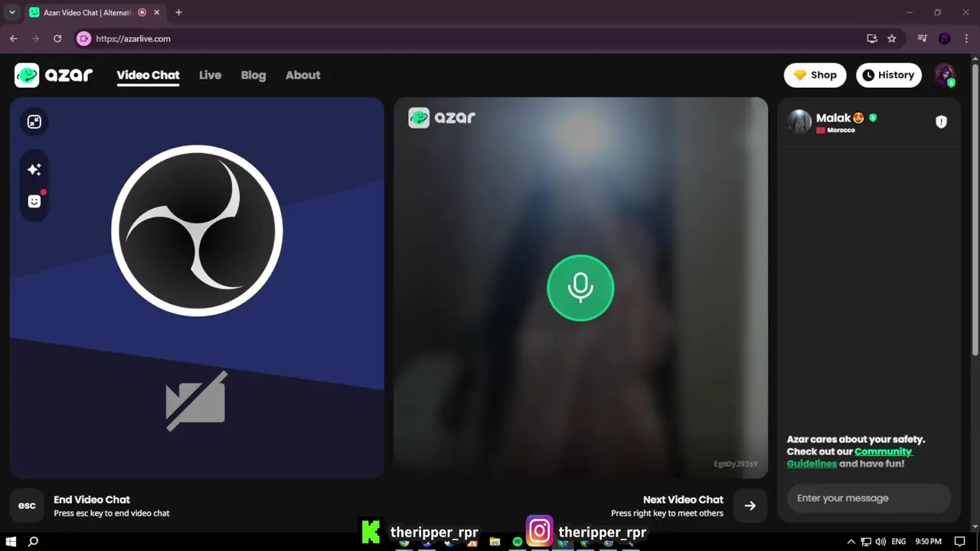Open the volume control in system tray
This screenshot has height=551, width=980.
click(880, 542)
